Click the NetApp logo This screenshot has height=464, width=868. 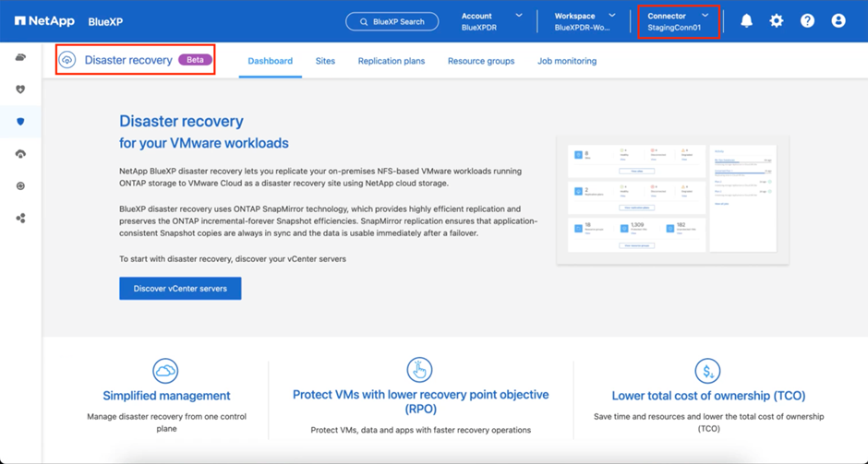[45, 21]
